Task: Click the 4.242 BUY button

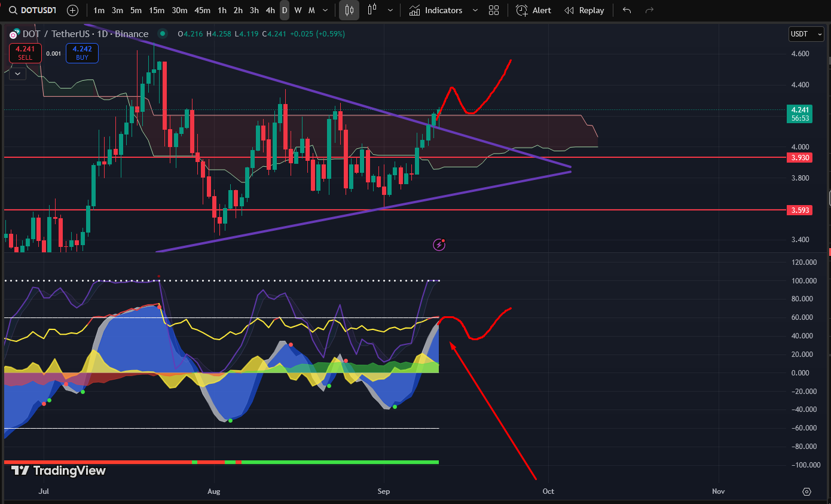Action: point(82,53)
